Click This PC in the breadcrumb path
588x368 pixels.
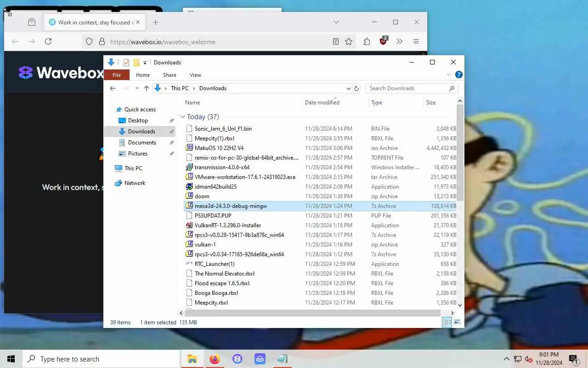point(180,88)
